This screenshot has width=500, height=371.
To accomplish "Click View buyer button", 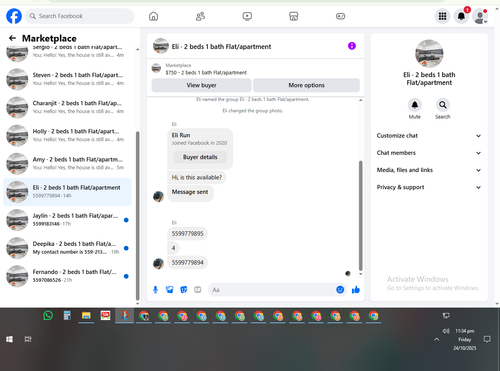I will tap(201, 85).
